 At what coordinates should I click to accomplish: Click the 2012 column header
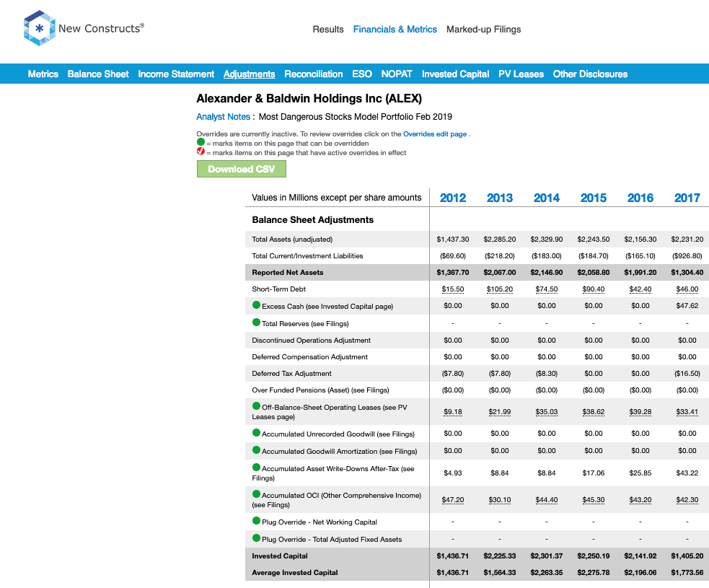(x=453, y=198)
